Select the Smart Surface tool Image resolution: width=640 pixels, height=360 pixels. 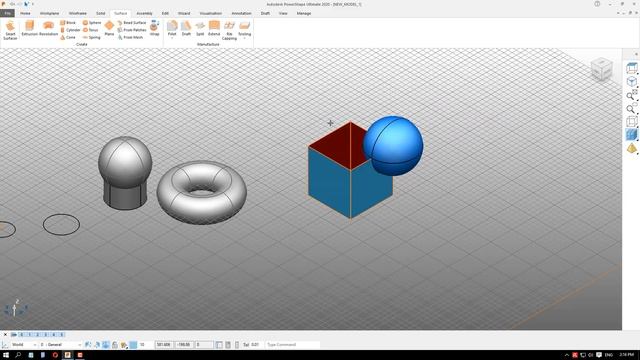click(10, 30)
